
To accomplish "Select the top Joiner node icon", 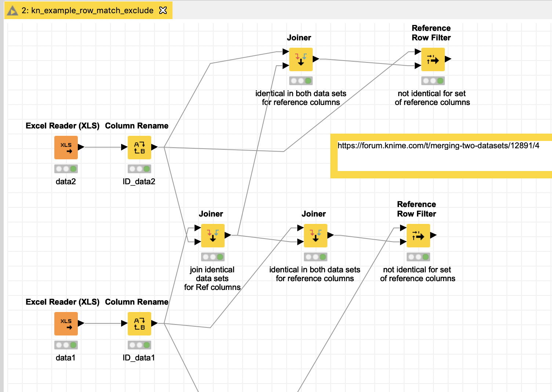I will point(301,59).
